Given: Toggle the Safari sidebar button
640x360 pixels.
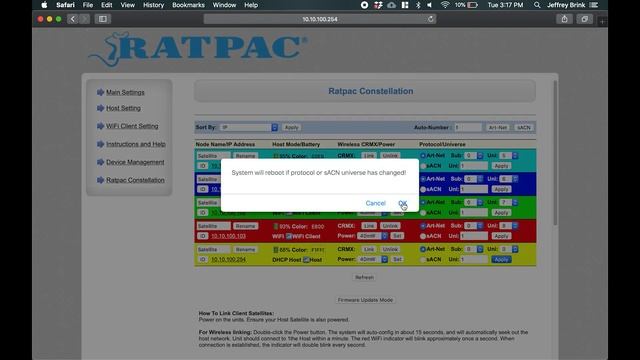Looking at the screenshot, I should point(103,19).
